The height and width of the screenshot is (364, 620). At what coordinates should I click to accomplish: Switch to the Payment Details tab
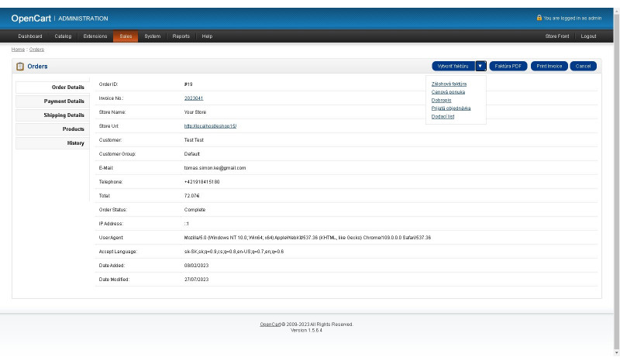[53, 101]
